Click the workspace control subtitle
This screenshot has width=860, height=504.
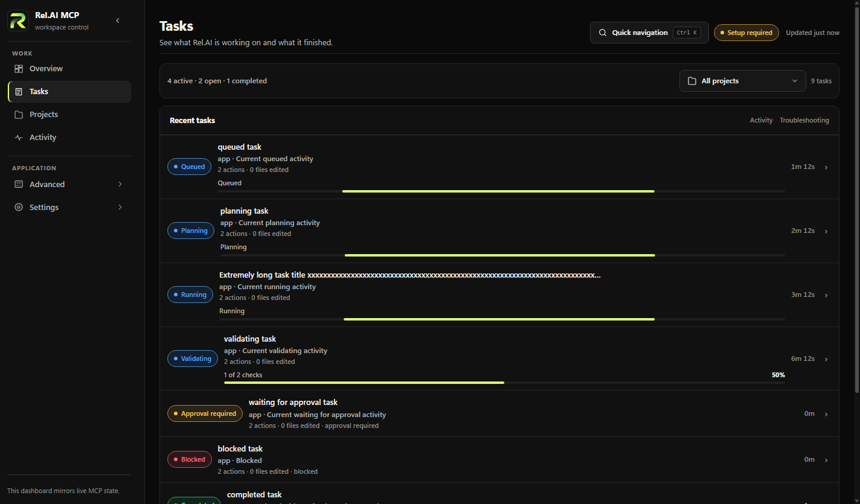62,28
